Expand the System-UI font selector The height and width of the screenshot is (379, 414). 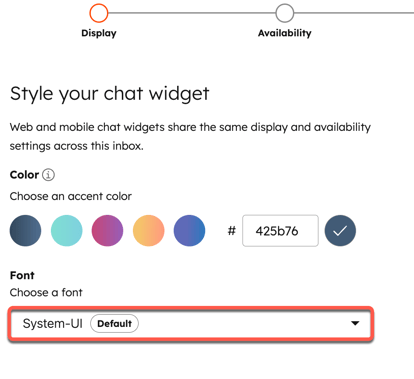click(x=191, y=324)
